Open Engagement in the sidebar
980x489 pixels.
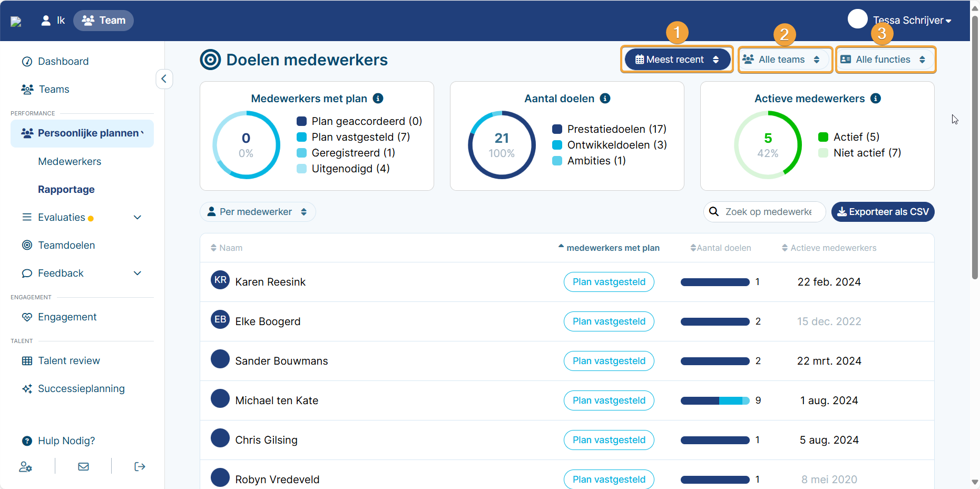[x=67, y=317]
